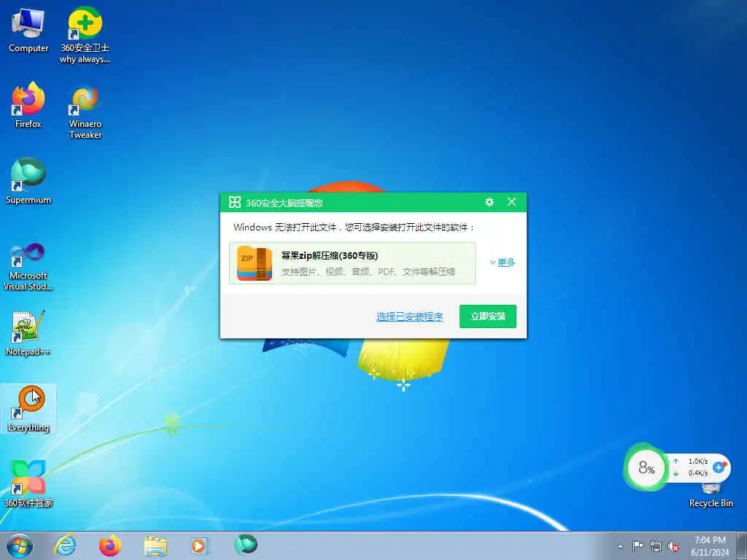
Task: Open the Action Center flag icon
Action: (x=638, y=545)
